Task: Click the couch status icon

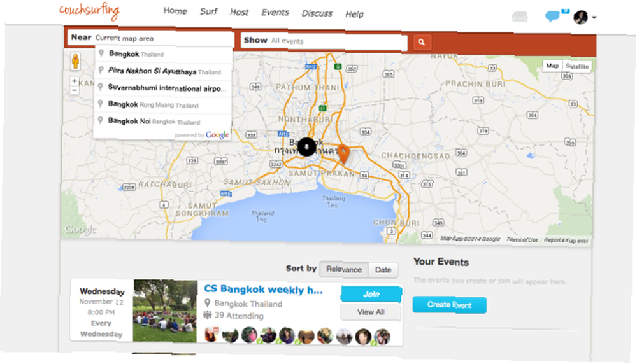Action: (x=520, y=17)
